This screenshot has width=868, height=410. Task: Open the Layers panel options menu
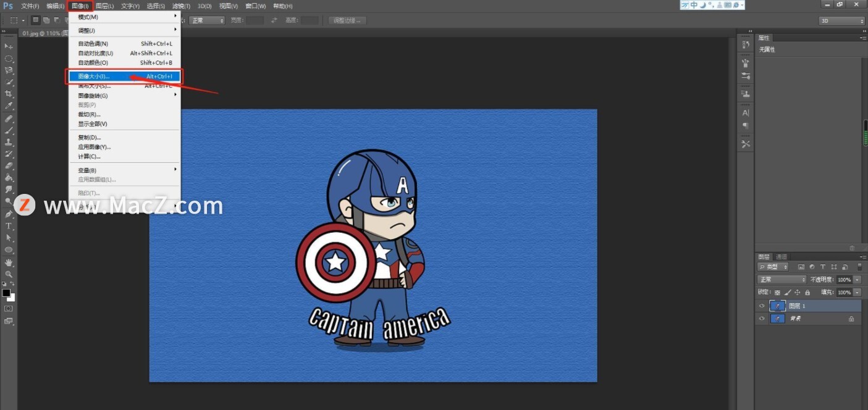pyautogui.click(x=862, y=257)
